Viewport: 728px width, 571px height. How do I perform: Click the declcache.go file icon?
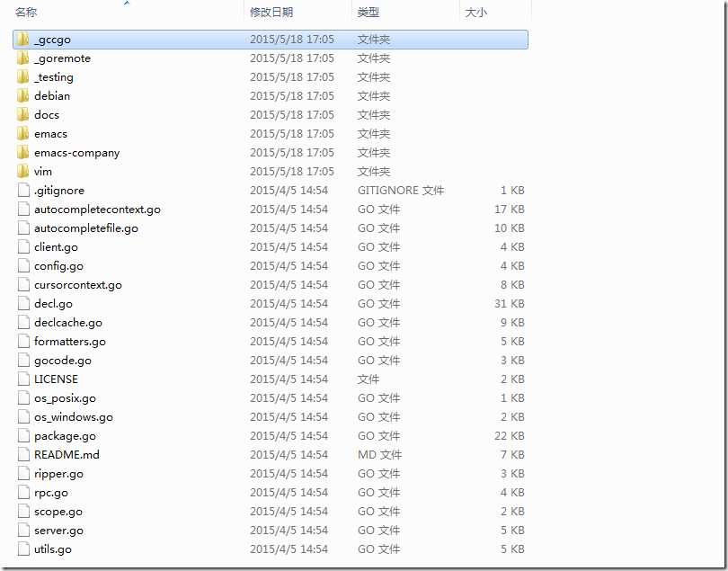pos(23,323)
